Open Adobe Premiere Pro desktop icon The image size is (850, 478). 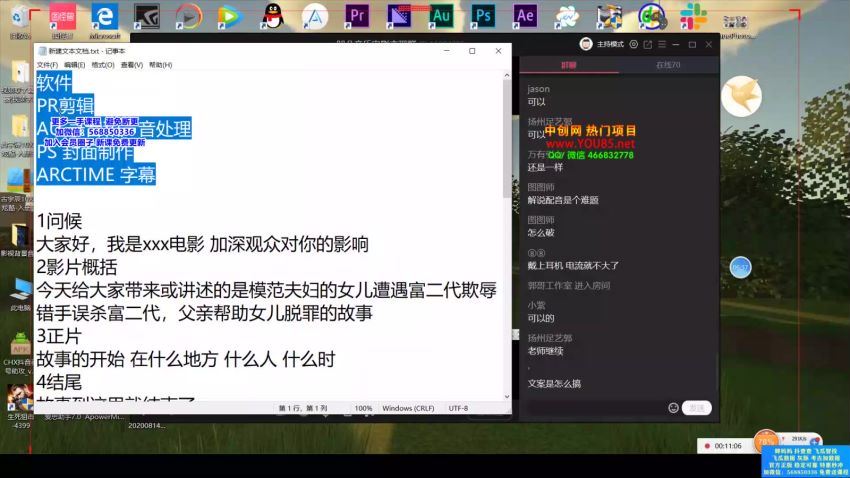(357, 17)
